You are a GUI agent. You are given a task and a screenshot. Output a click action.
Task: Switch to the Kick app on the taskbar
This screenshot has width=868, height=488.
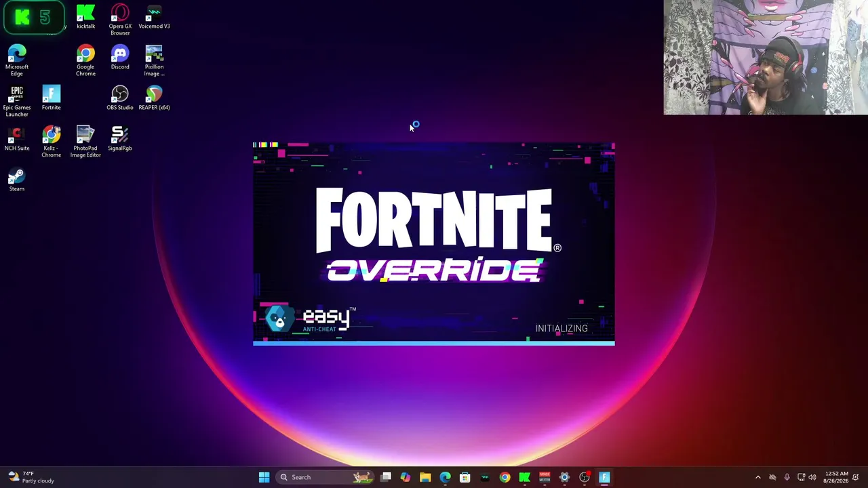524,477
